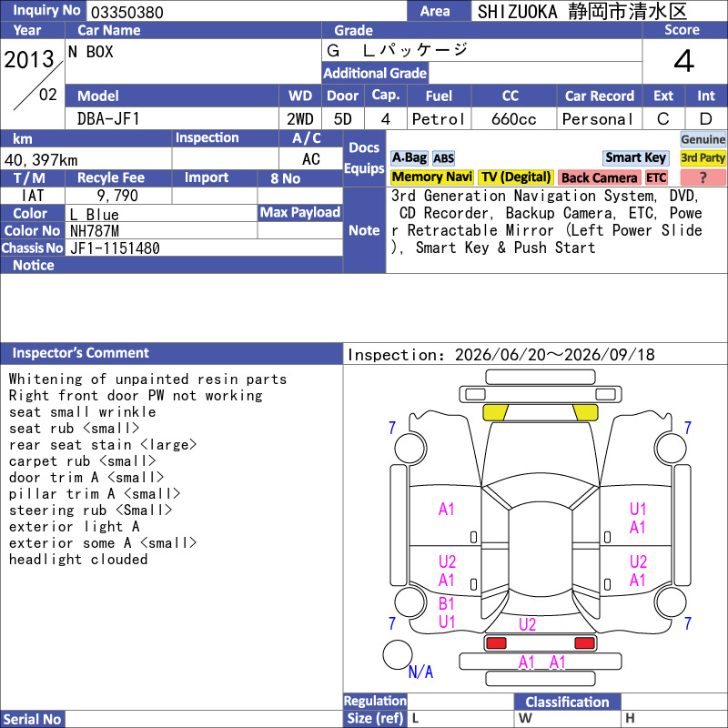
Task: Click comment 'headlight clouded'
Action: click(x=78, y=560)
